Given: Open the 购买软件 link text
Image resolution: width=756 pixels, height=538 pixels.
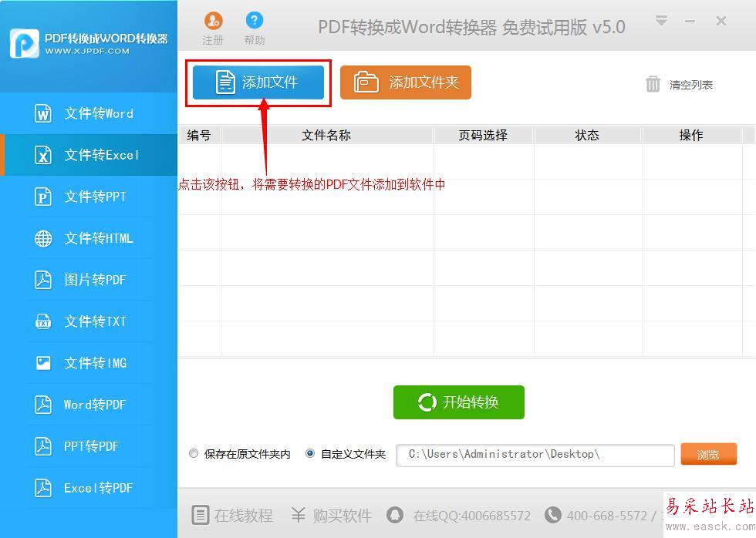Looking at the screenshot, I should coord(343,516).
